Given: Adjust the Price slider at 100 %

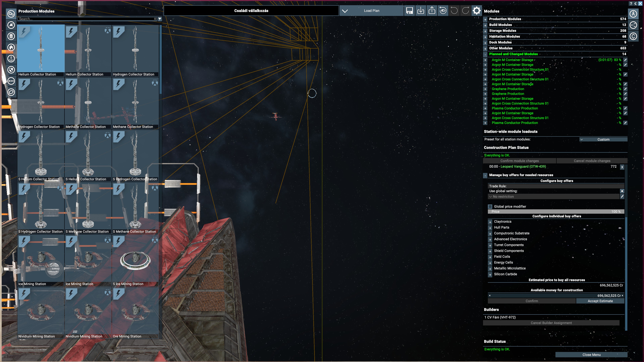Looking at the screenshot, I should 556,212.
